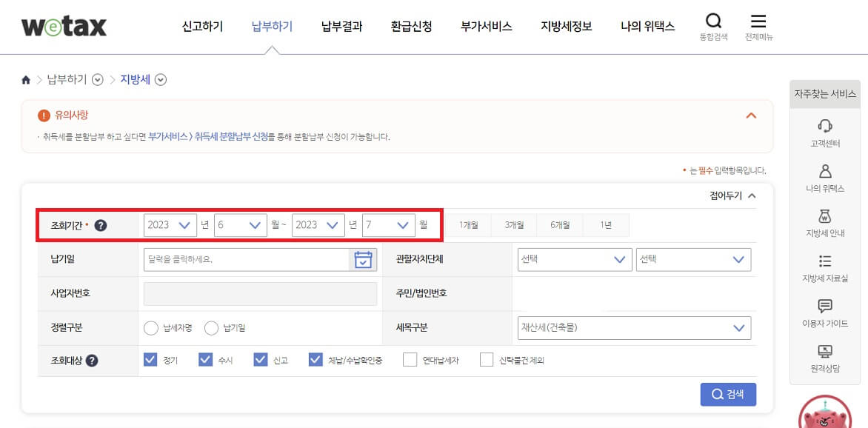
Task: Switch to the 환급신청 menu tab
Action: pos(411,25)
